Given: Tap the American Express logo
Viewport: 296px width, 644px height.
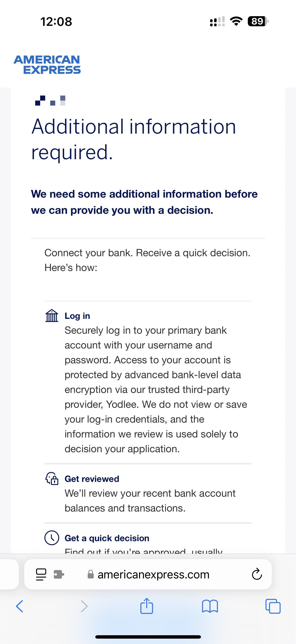Looking at the screenshot, I should pos(47,65).
